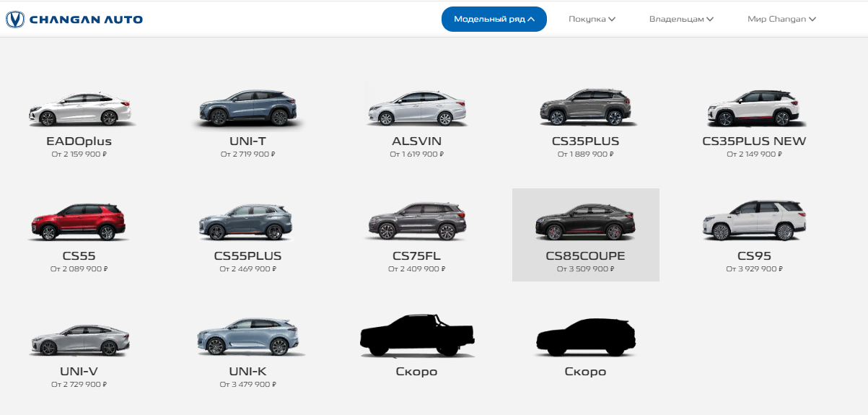
Task: Open the CS85COUPE model name link
Action: (x=586, y=256)
